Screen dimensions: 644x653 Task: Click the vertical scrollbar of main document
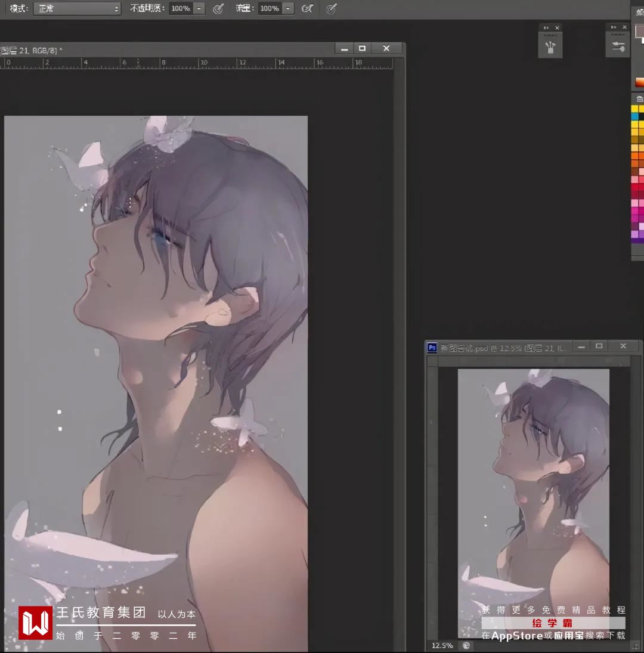point(399,354)
